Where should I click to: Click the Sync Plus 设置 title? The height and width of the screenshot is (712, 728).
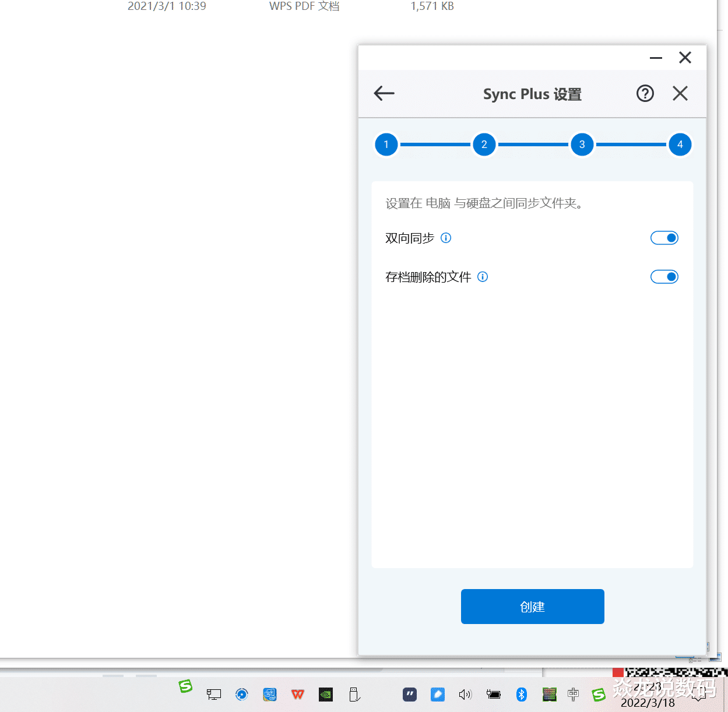tap(532, 94)
